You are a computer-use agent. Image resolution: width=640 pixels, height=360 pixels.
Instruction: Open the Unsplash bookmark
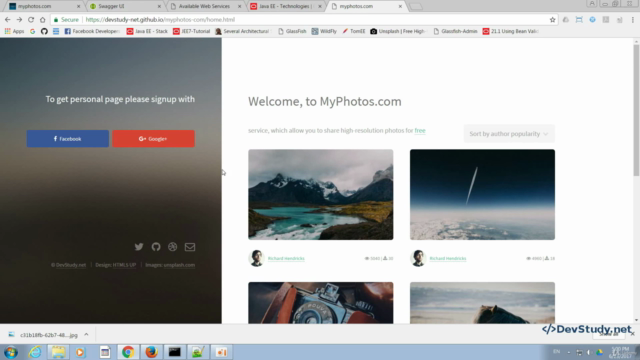(x=398, y=31)
